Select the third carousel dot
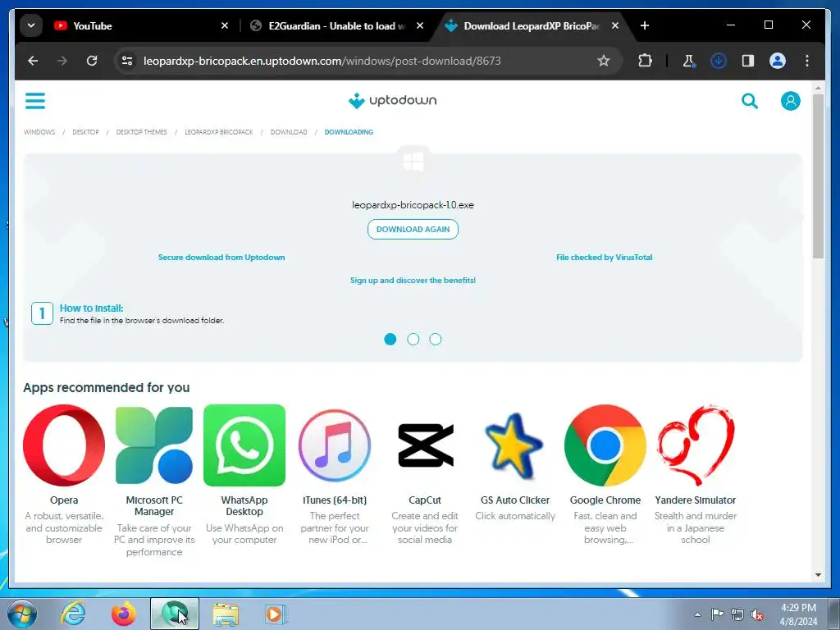This screenshot has height=630, width=840. click(436, 339)
